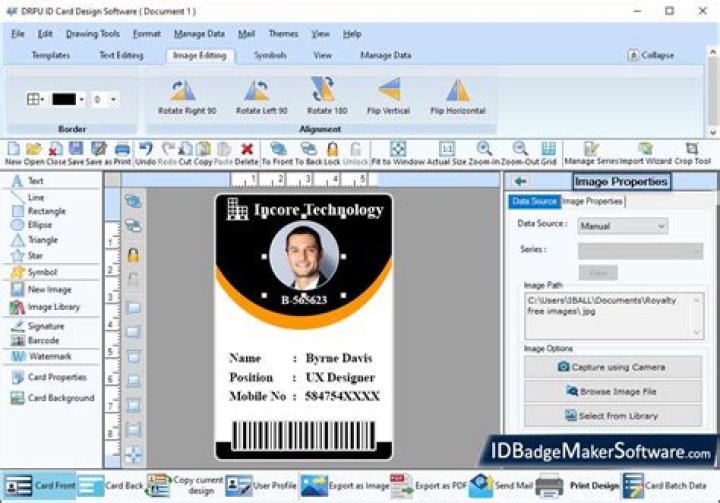Select the Image Properties sub-tab
The width and height of the screenshot is (720, 503).
[593, 201]
